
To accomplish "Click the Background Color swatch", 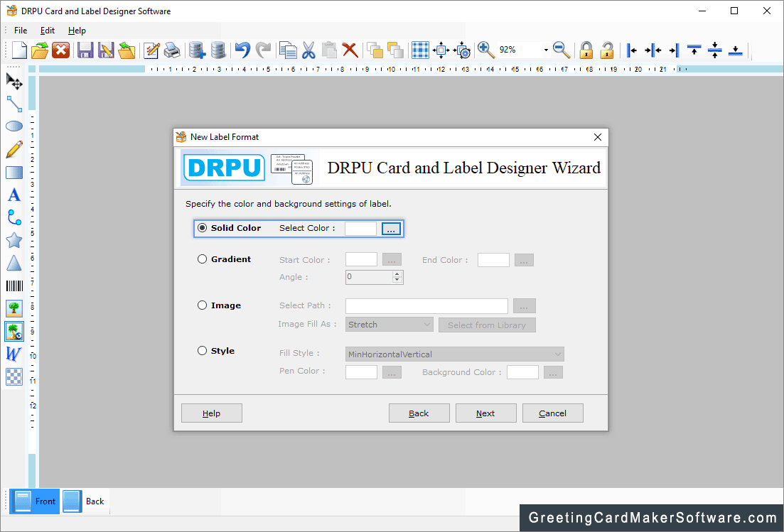I will pyautogui.click(x=522, y=372).
